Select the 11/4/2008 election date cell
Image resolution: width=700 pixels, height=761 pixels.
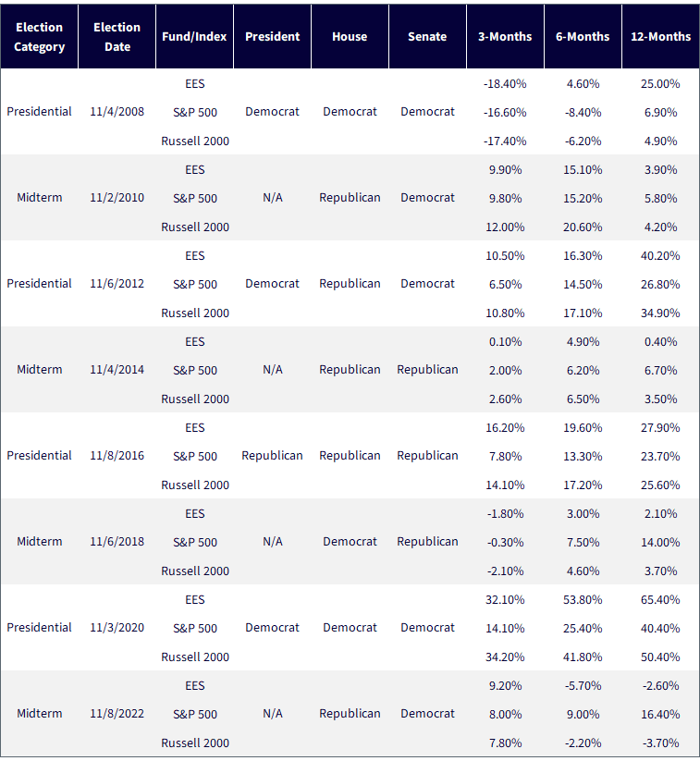click(117, 112)
